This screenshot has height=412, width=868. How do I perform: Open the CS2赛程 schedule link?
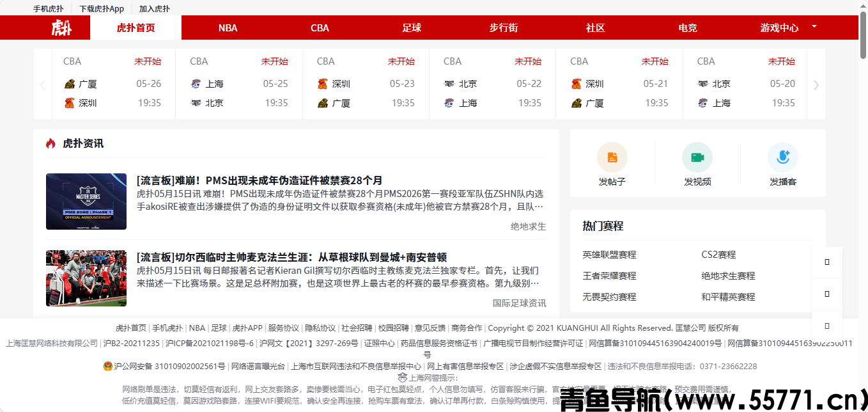click(x=718, y=255)
